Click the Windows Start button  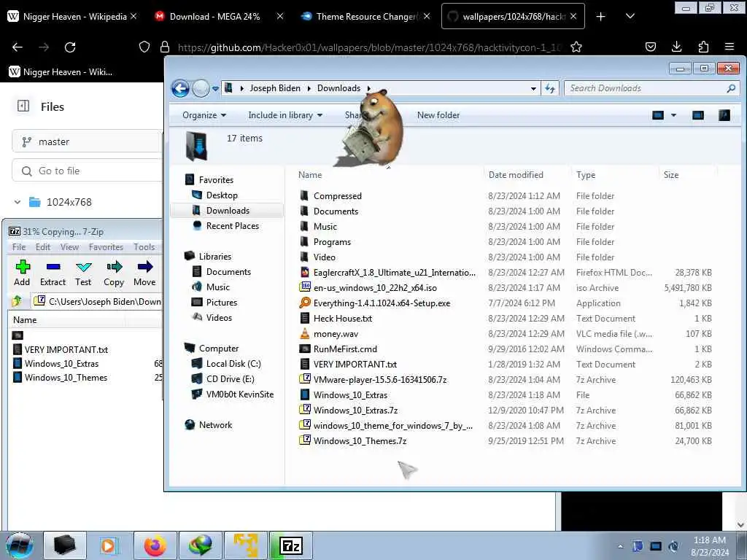20,545
